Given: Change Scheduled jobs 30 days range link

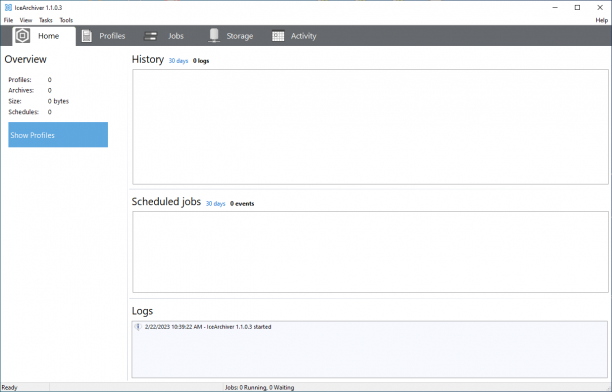Looking at the screenshot, I should [215, 203].
